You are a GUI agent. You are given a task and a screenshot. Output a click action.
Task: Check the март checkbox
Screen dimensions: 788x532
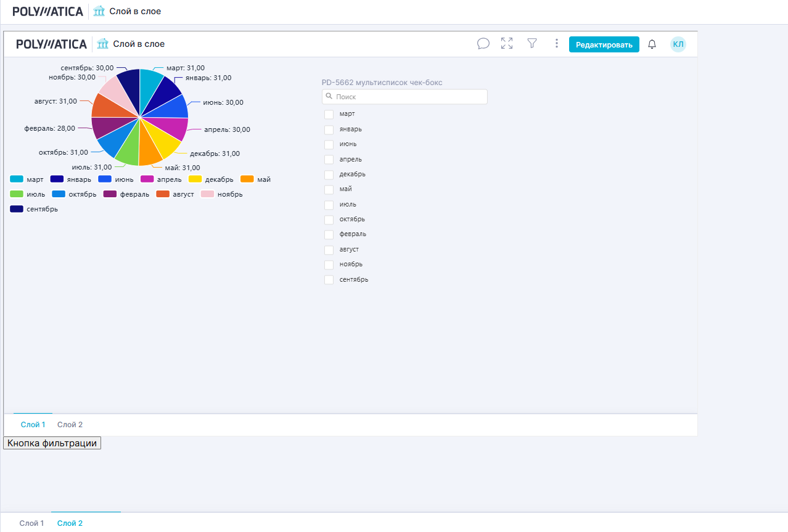coord(329,114)
